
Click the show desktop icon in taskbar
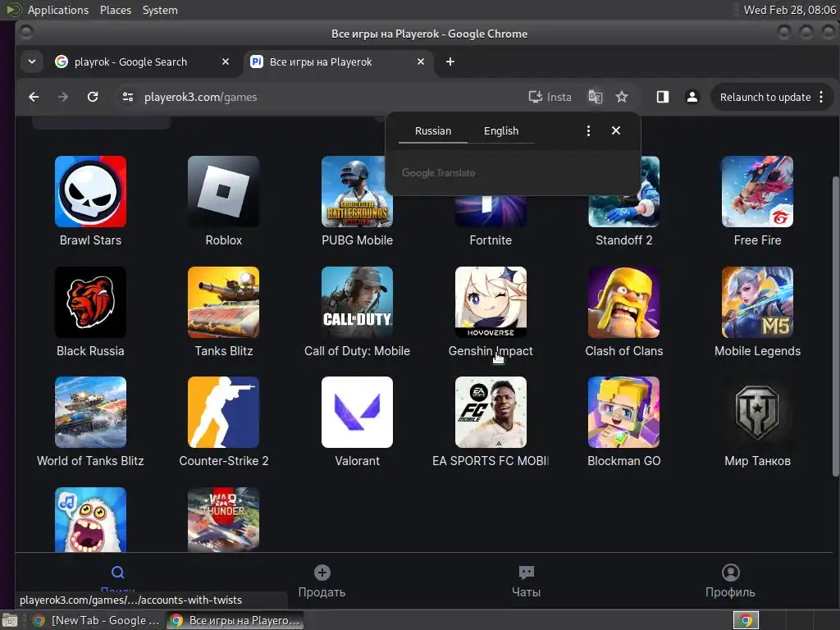point(10,620)
